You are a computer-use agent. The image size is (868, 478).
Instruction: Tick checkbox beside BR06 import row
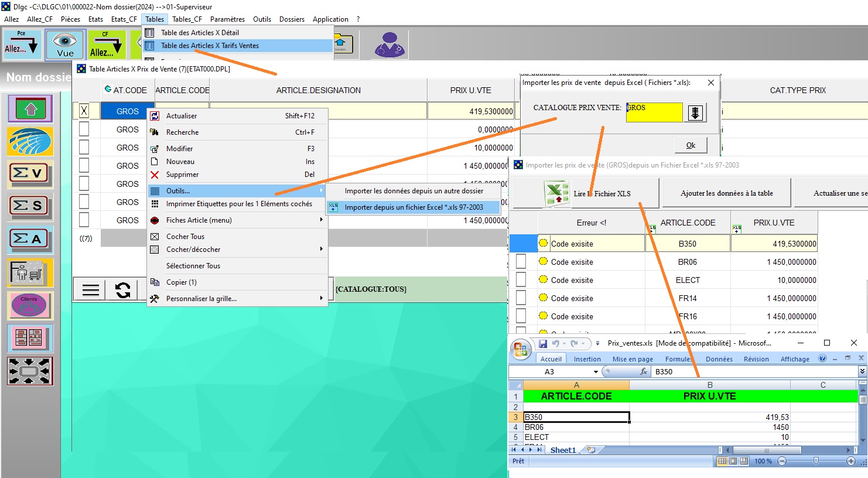click(521, 261)
